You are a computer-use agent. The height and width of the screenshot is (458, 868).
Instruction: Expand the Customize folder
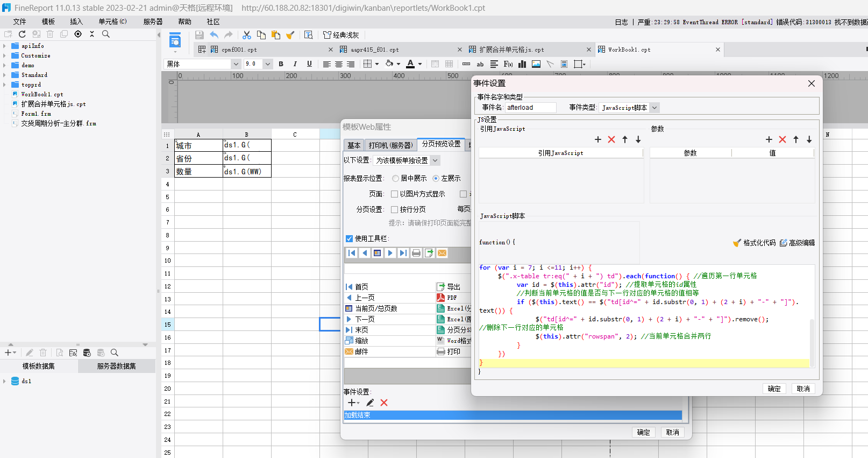5,56
